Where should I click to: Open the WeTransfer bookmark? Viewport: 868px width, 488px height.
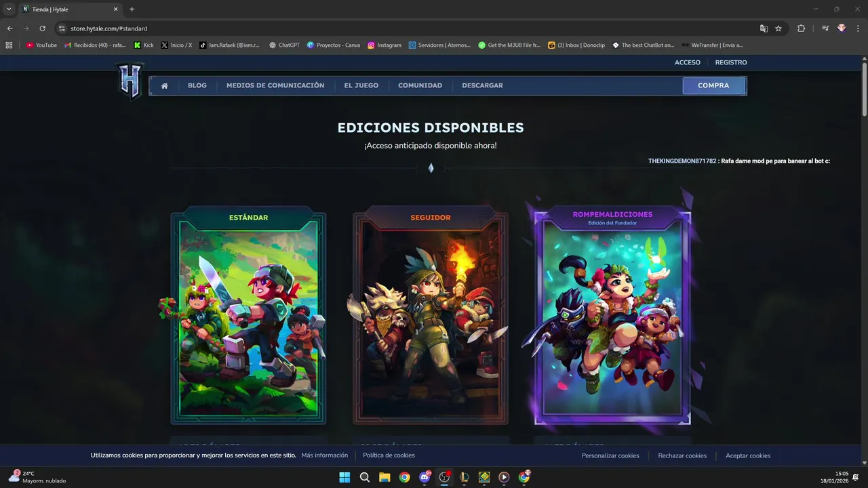pyautogui.click(x=712, y=45)
